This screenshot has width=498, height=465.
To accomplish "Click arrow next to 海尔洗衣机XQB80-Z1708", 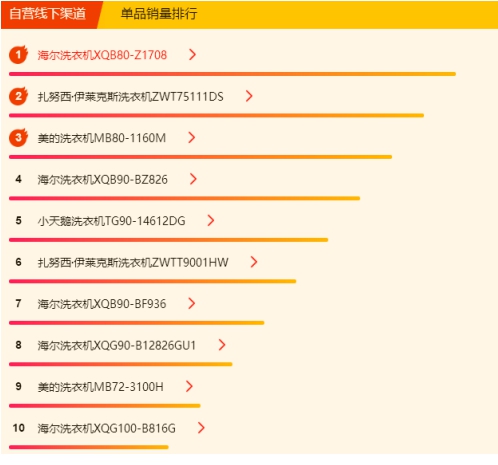I will [192, 54].
